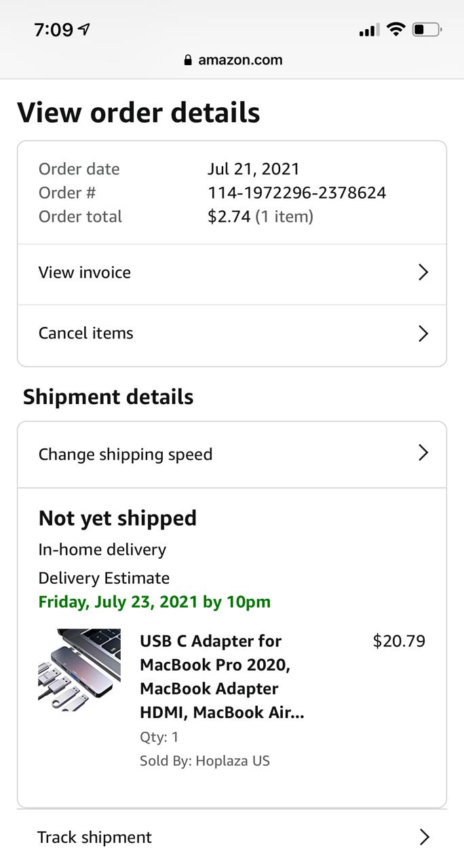Screen dimensions: 464x868
Task: Expand the View invoice chevron
Action: tap(423, 273)
